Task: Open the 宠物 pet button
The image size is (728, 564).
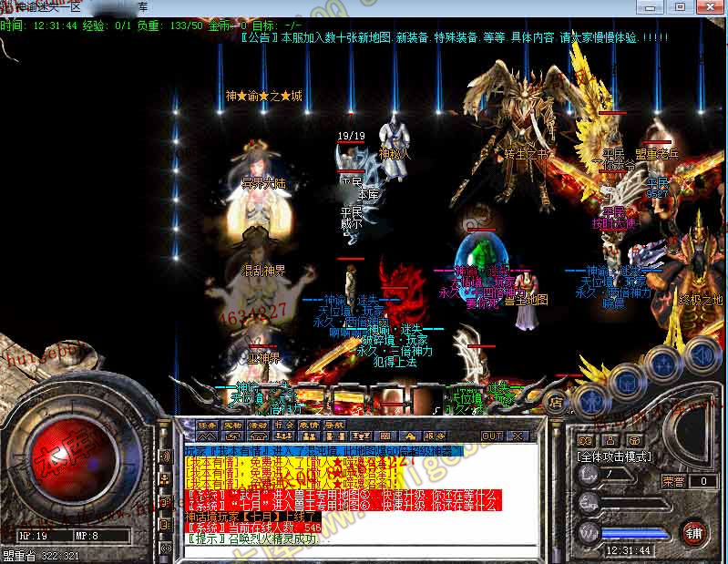Action: pyautogui.click(x=232, y=425)
